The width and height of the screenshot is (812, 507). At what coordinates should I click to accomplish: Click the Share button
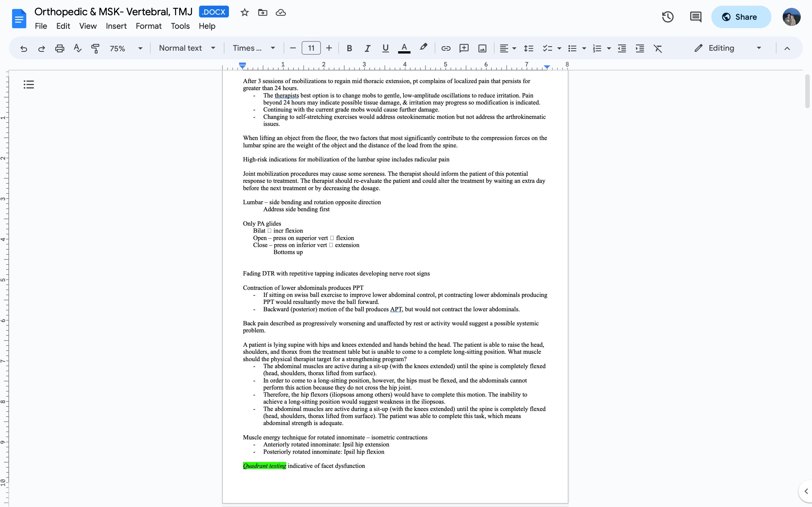[x=741, y=16]
